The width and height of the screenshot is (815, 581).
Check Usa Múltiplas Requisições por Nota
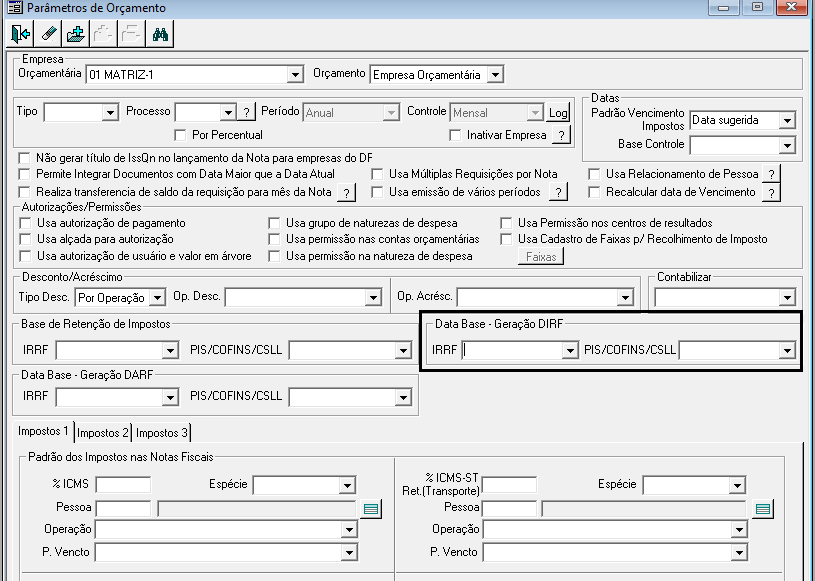(377, 174)
